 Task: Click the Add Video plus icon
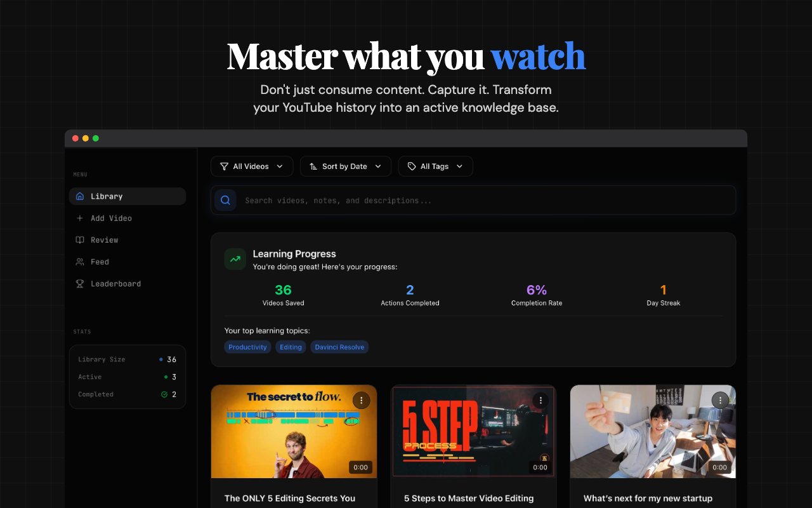pyautogui.click(x=81, y=218)
